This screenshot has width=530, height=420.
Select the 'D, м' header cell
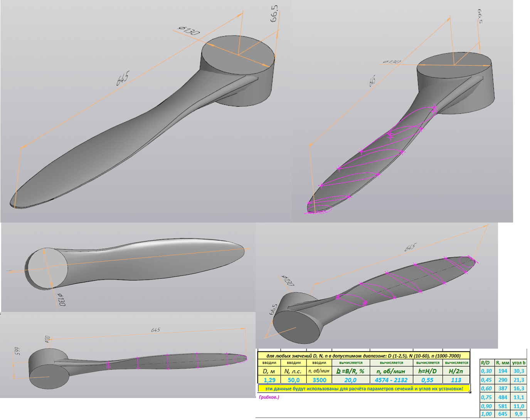click(269, 371)
